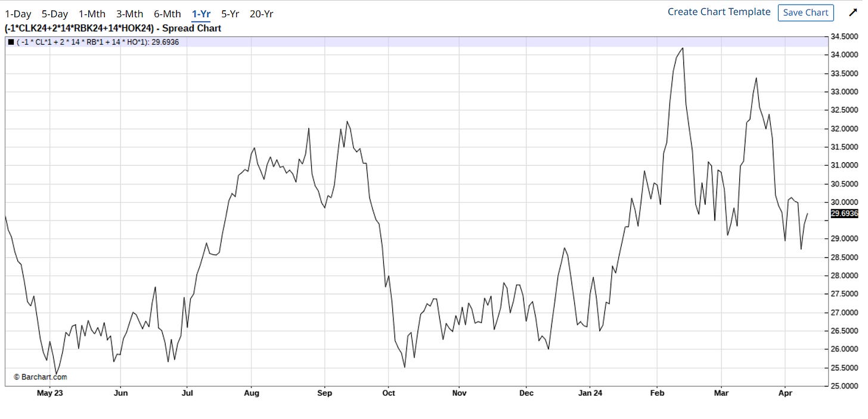Click the Sep x-axis label

(x=324, y=393)
